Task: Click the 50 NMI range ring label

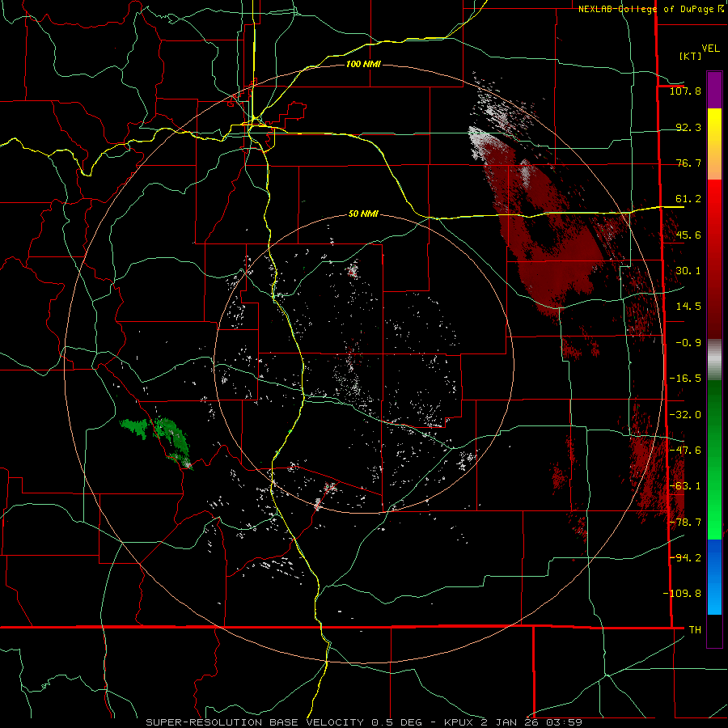Action: pyautogui.click(x=363, y=214)
